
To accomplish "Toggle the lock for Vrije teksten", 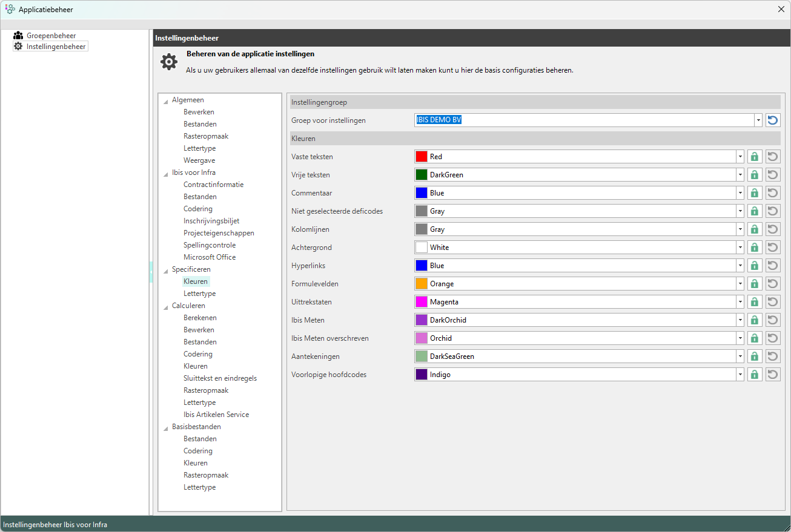I will pyautogui.click(x=754, y=175).
